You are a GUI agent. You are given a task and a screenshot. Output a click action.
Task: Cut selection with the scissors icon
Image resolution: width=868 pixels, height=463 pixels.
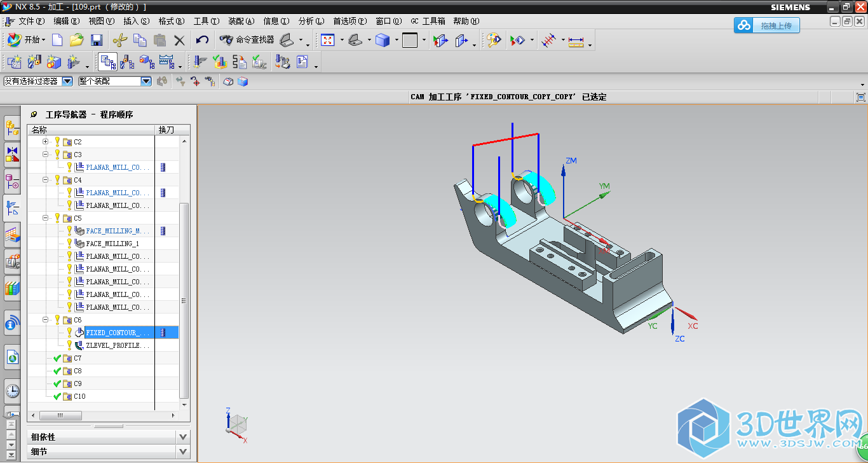[x=119, y=40]
